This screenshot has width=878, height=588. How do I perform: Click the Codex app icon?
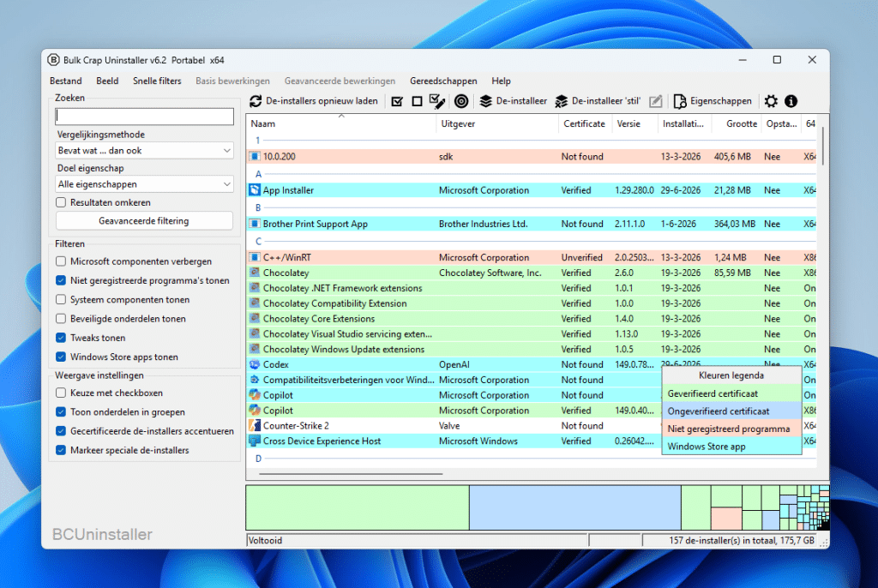[x=254, y=364]
